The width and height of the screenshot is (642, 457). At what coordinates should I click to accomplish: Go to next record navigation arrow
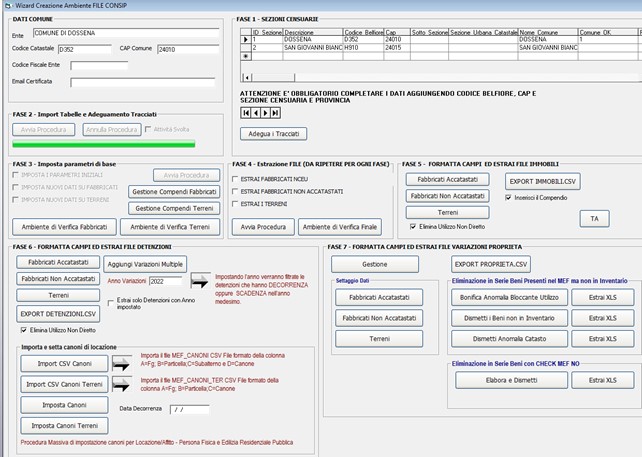(265, 113)
